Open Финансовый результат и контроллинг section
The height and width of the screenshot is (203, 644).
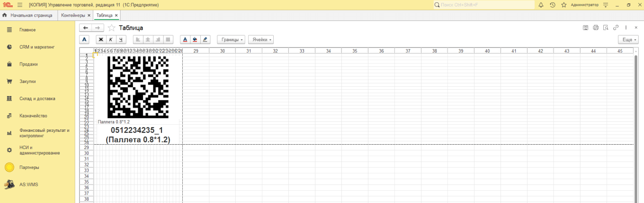[x=38, y=133]
